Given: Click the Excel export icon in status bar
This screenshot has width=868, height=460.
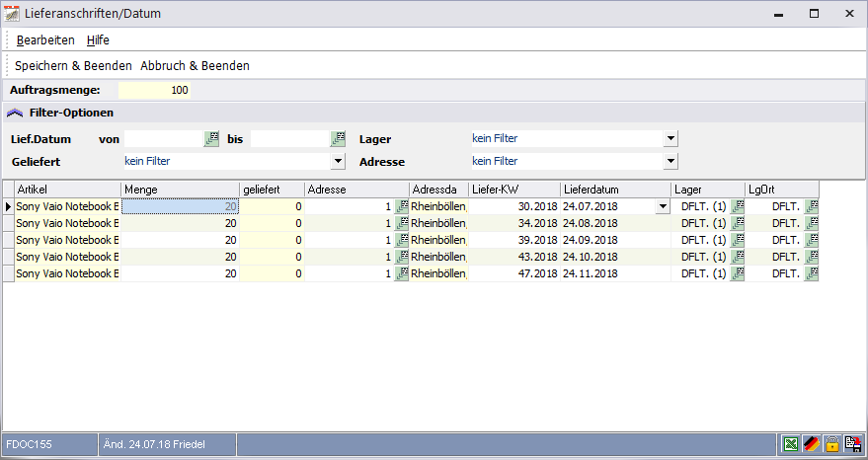Looking at the screenshot, I should pyautogui.click(x=791, y=444).
